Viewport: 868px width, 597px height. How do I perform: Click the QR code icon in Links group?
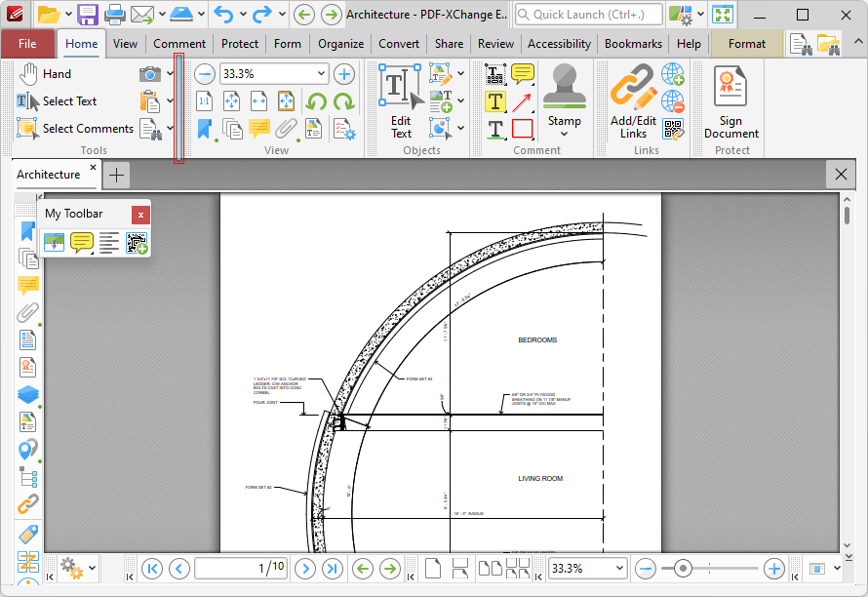(673, 129)
